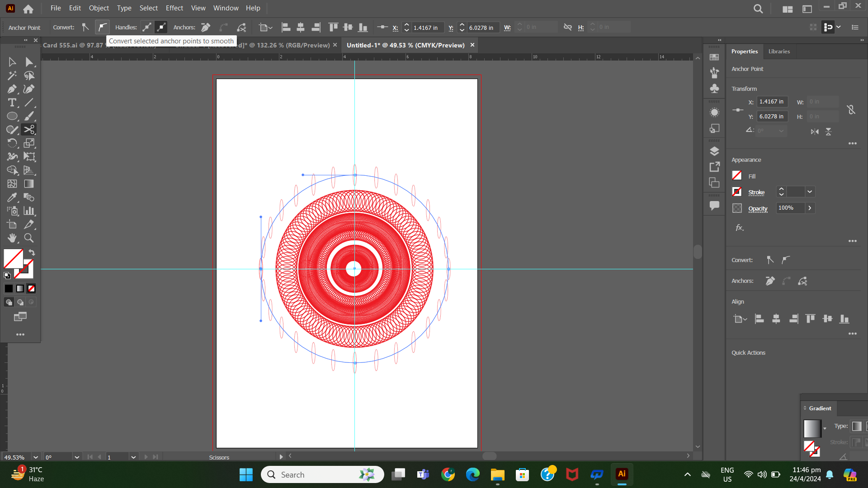Viewport: 868px width, 488px height.
Task: Select the Scissors tool in toolbar
Action: (x=29, y=130)
